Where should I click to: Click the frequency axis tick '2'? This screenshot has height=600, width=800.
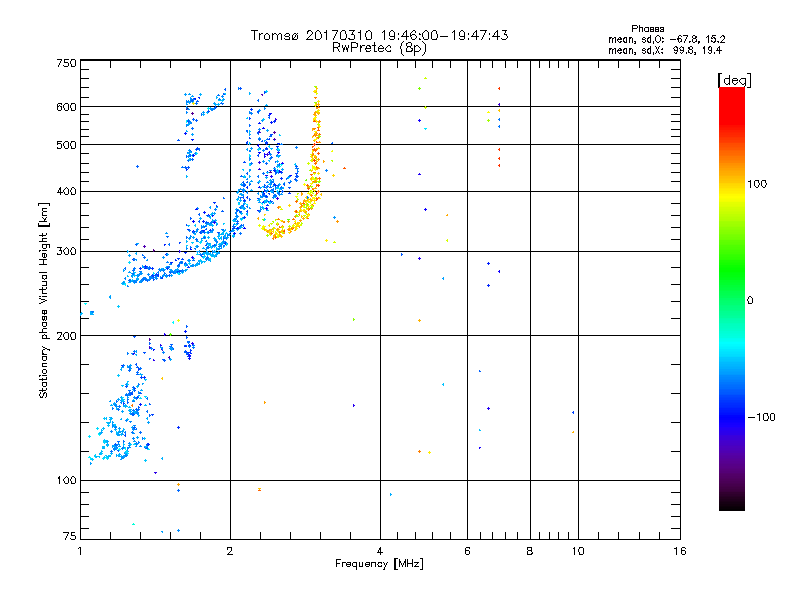(x=230, y=551)
